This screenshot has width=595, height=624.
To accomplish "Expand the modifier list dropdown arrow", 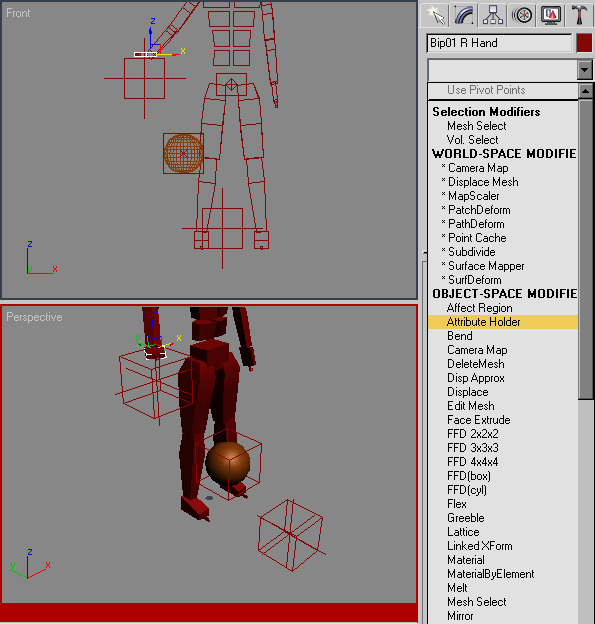I will (x=584, y=70).
